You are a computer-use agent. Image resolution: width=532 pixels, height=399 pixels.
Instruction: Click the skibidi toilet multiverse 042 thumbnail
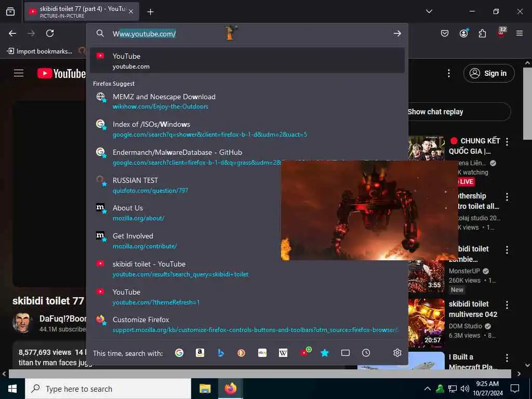point(427,323)
